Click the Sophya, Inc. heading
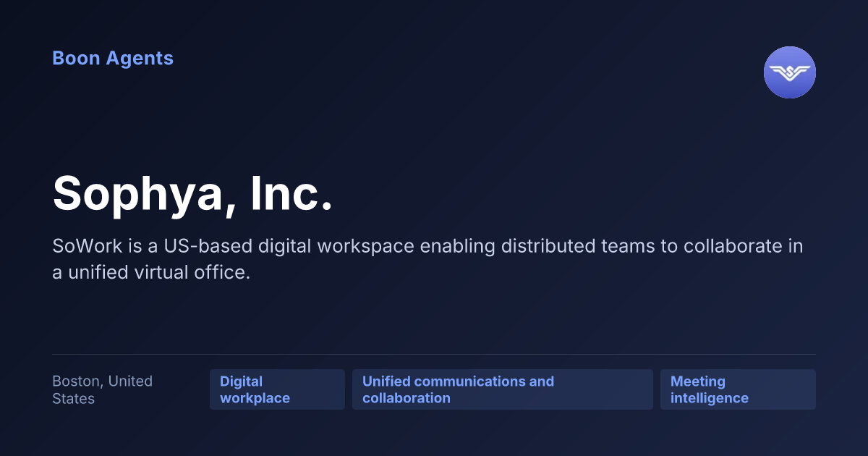The image size is (868, 456). coord(192,193)
